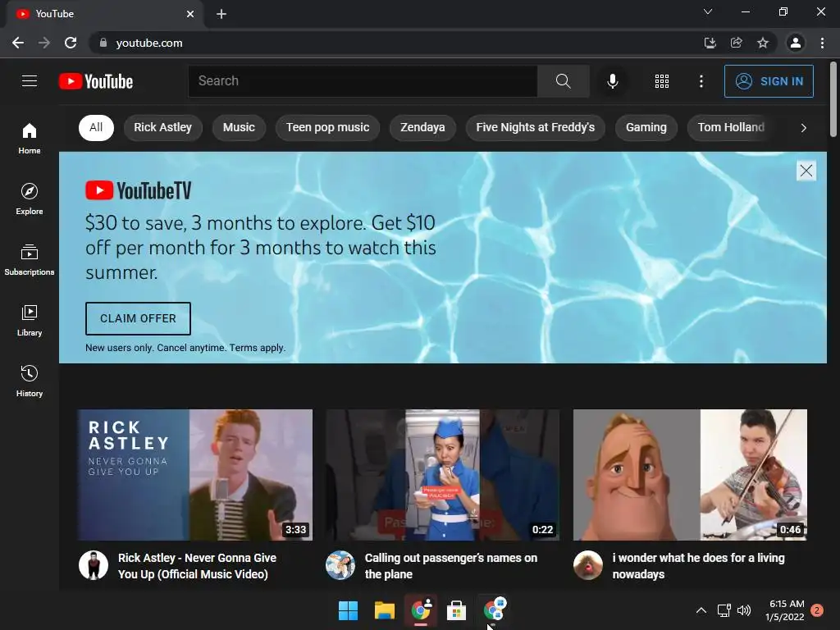Open Rick Astley Never Gonna Give You Up title
840x630 pixels.
[197, 566]
